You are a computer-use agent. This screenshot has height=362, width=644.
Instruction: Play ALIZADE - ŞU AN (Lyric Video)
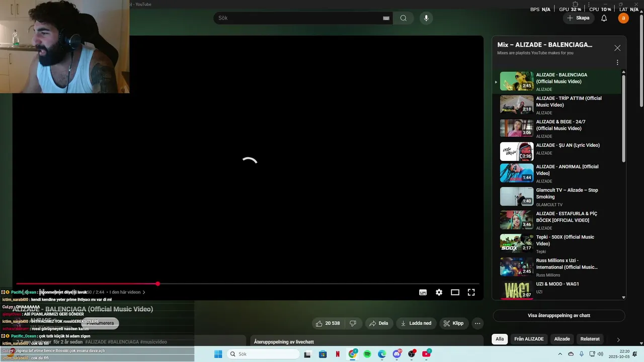tap(568, 145)
